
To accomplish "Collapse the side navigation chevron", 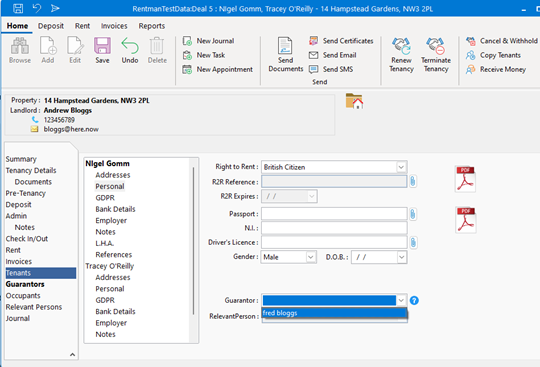I will (72, 354).
